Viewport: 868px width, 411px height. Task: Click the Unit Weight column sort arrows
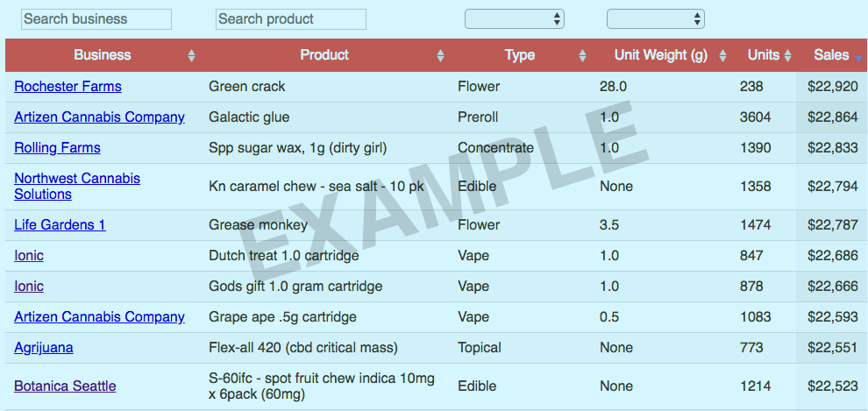pyautogui.click(x=722, y=55)
